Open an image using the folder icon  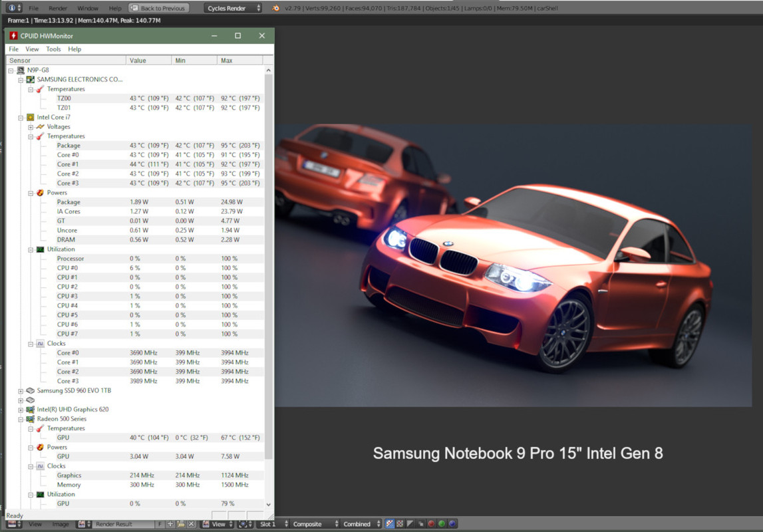pyautogui.click(x=180, y=524)
